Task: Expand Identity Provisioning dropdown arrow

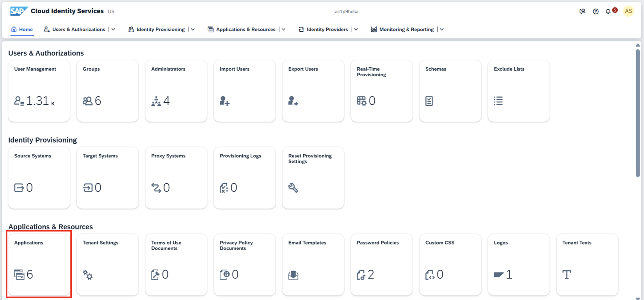Action: tap(193, 29)
